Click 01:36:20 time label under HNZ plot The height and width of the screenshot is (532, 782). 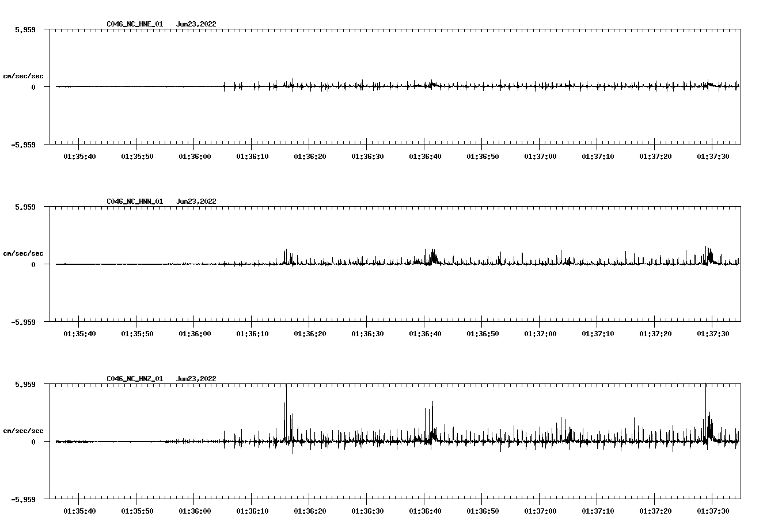pos(310,511)
